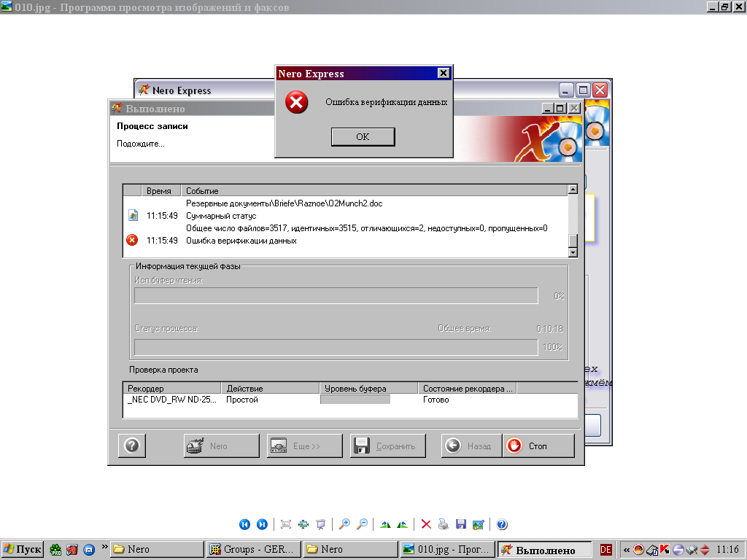Click the Actual Size viewer icon
This screenshot has height=560, width=747.
303,524
